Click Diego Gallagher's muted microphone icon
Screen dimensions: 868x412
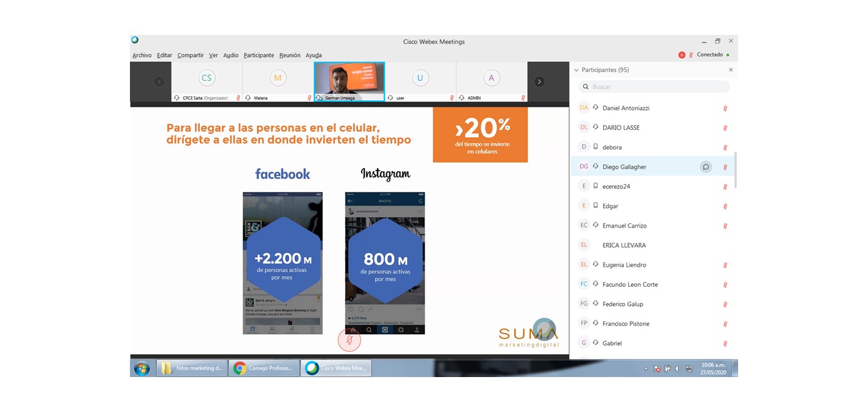pyautogui.click(x=725, y=167)
